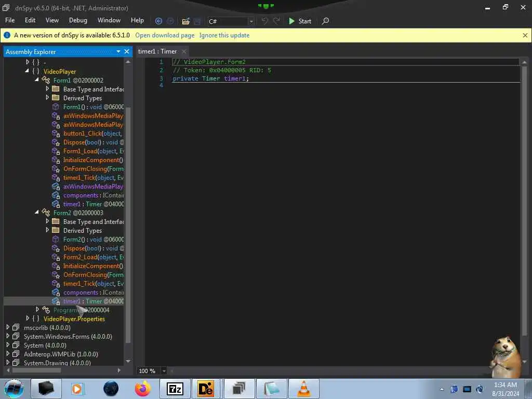Open the View menu

[x=52, y=20]
